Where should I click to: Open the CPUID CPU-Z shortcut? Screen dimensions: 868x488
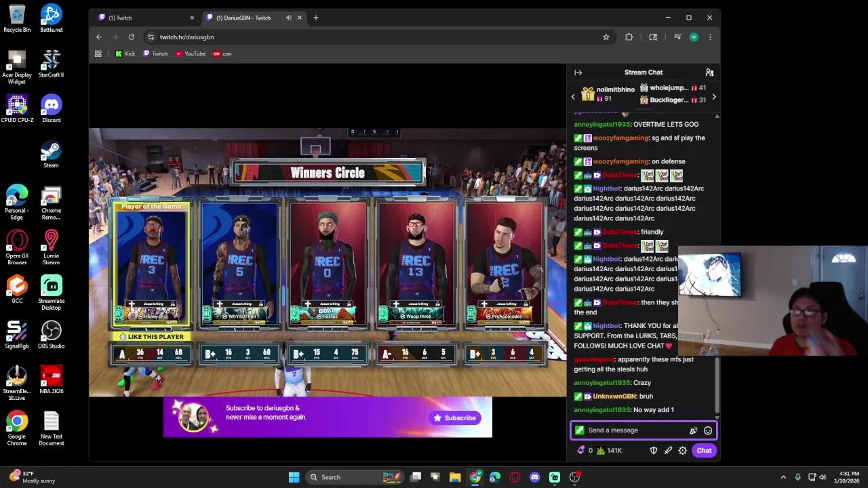click(17, 109)
